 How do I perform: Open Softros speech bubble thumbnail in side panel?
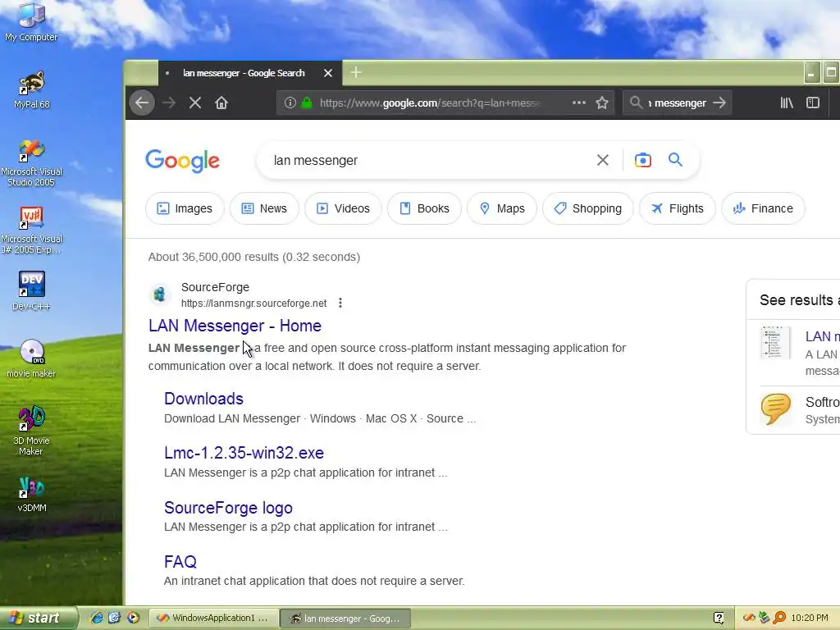[x=776, y=409]
